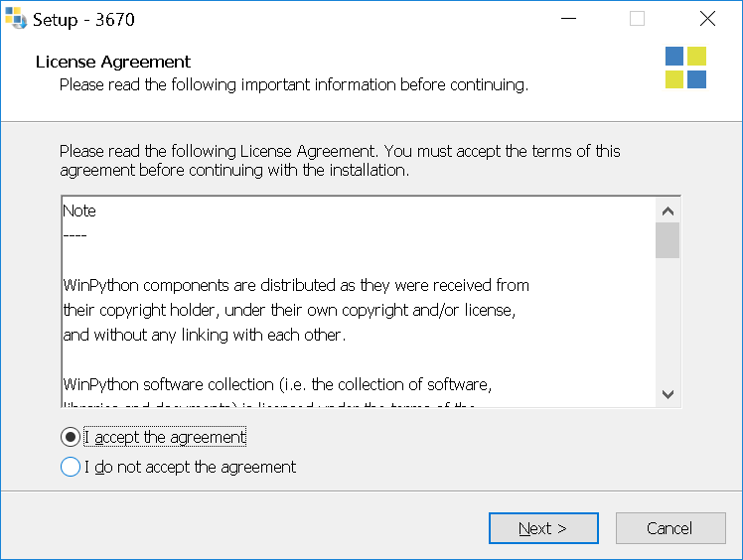Click the "their copyright holder" license line
Image resolution: width=743 pixels, height=560 pixels.
pos(289,310)
